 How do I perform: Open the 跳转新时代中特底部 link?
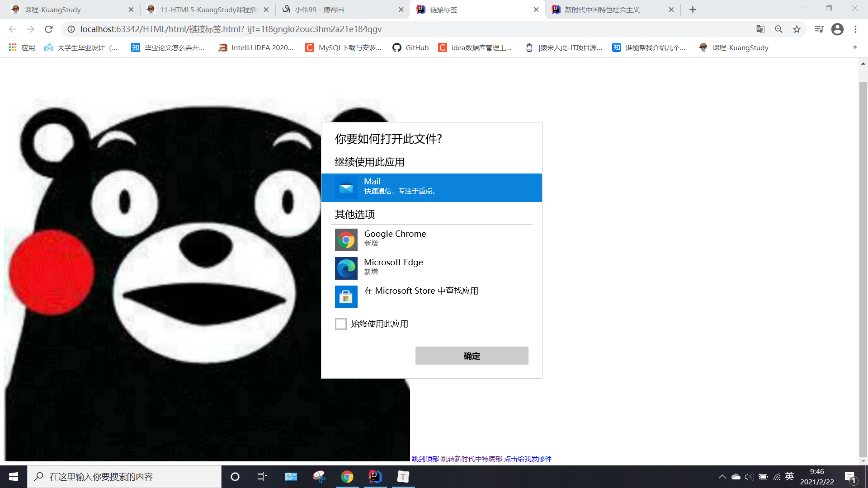click(x=471, y=459)
